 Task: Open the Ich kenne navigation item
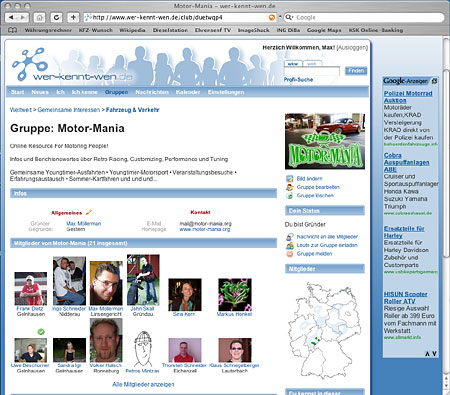tap(85, 92)
